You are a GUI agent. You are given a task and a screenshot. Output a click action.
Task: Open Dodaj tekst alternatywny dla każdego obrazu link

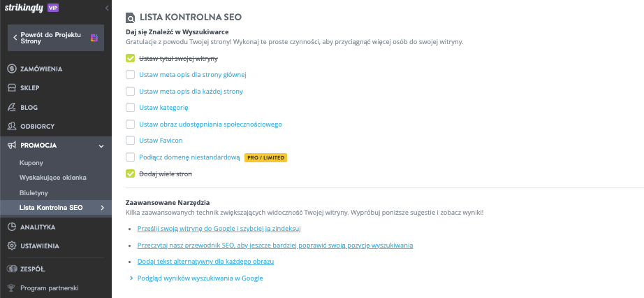click(x=205, y=262)
